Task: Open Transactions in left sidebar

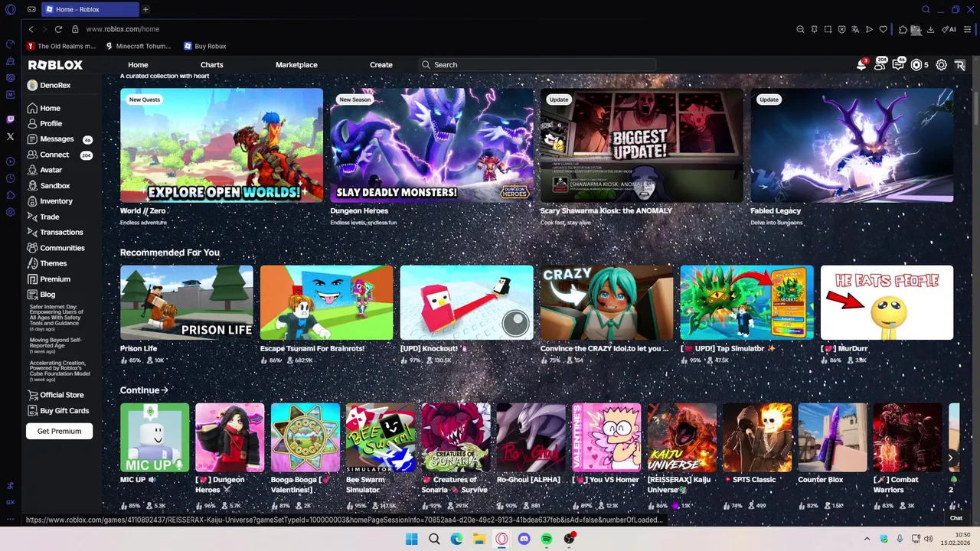Action: point(61,232)
